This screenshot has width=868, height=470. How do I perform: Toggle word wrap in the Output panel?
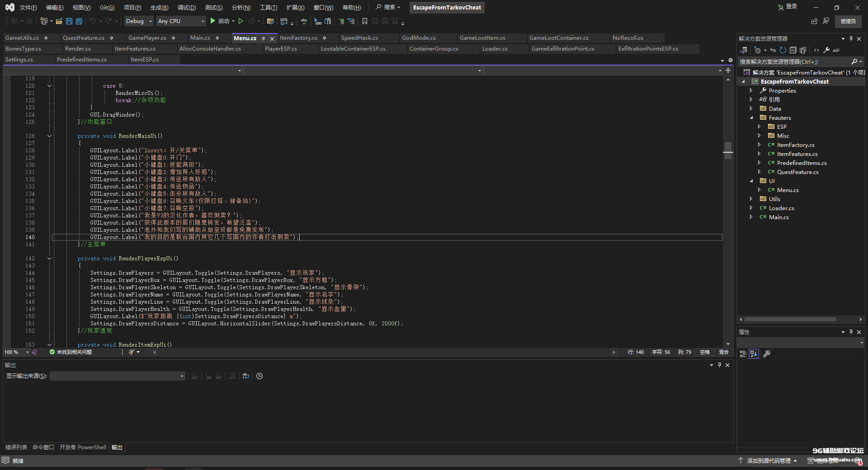245,376
